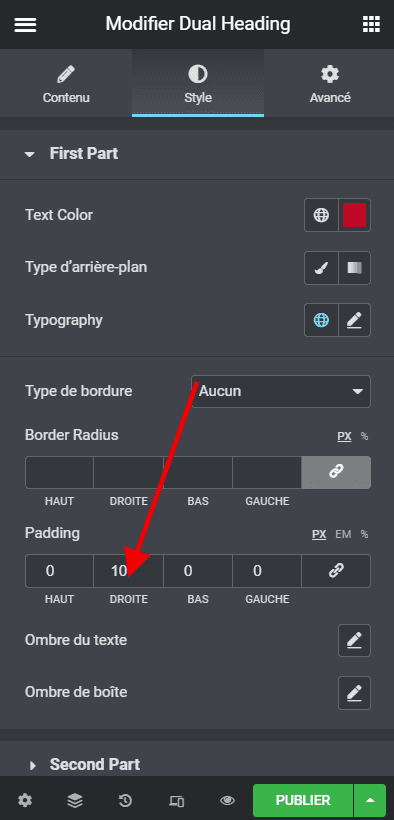Select gradient background type icon
The width and height of the screenshot is (394, 820).
pyautogui.click(x=354, y=268)
